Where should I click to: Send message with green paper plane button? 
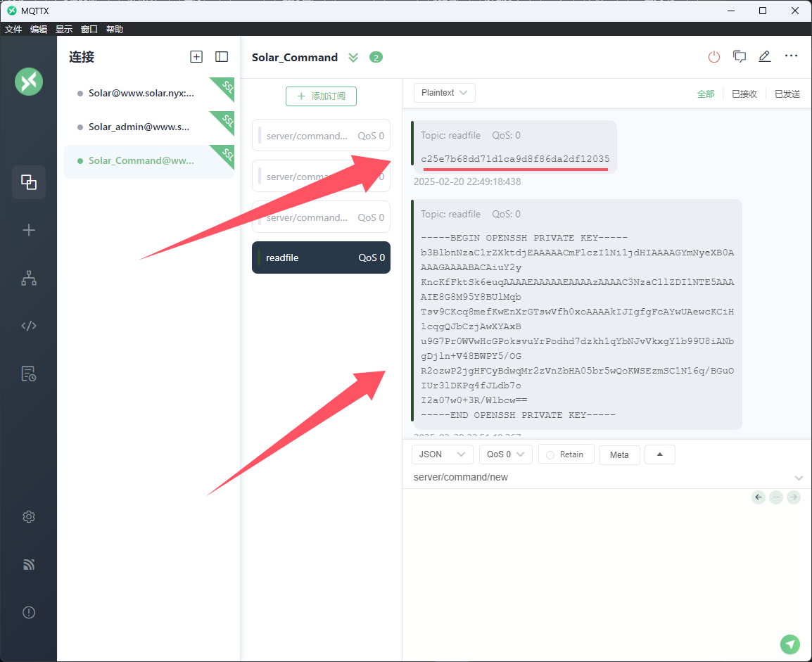click(x=790, y=644)
